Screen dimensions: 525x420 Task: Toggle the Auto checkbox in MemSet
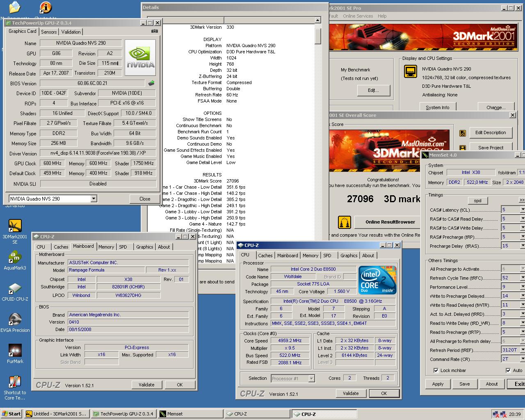coord(508,370)
